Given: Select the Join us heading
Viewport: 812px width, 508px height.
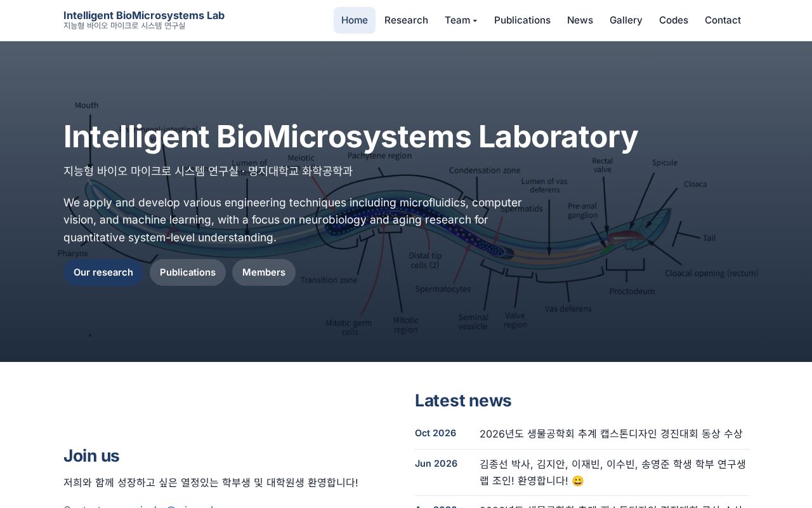Looking at the screenshot, I should [91, 456].
